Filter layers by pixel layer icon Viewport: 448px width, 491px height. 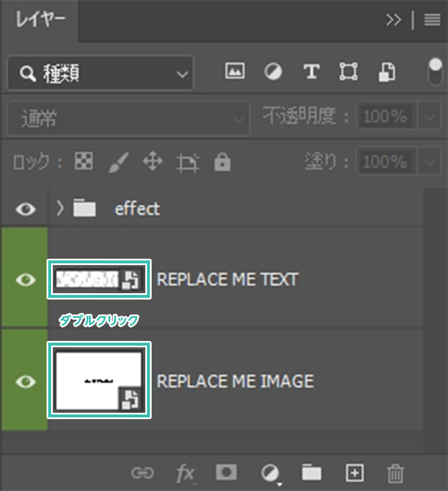coord(235,71)
